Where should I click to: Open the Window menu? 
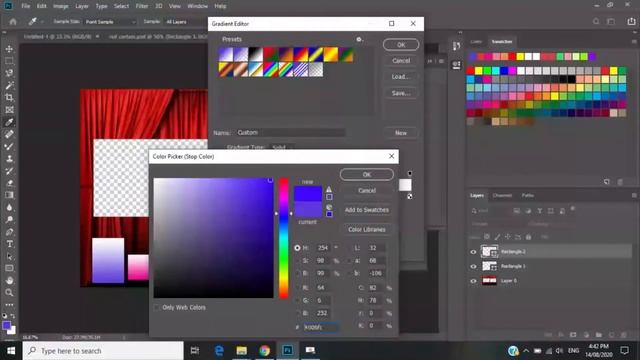pyautogui.click(x=198, y=6)
